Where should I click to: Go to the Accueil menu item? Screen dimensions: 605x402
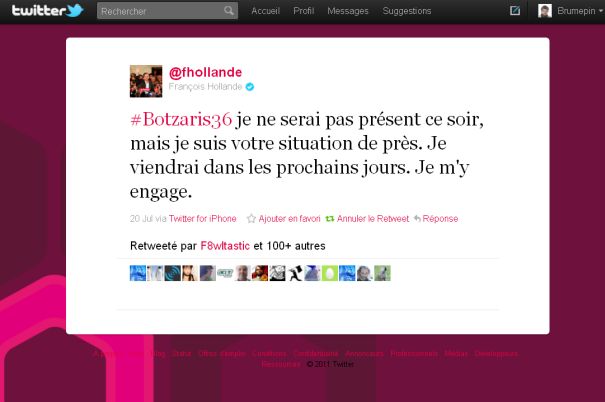point(265,11)
